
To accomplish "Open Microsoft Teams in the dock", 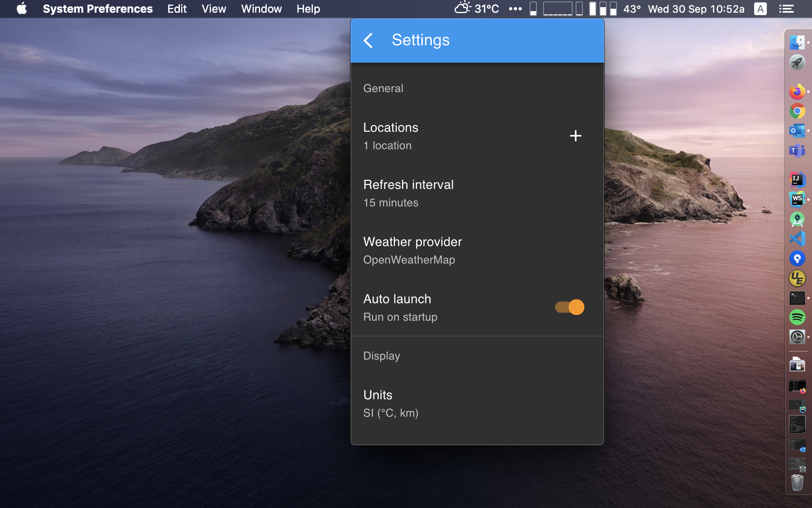I will click(797, 150).
